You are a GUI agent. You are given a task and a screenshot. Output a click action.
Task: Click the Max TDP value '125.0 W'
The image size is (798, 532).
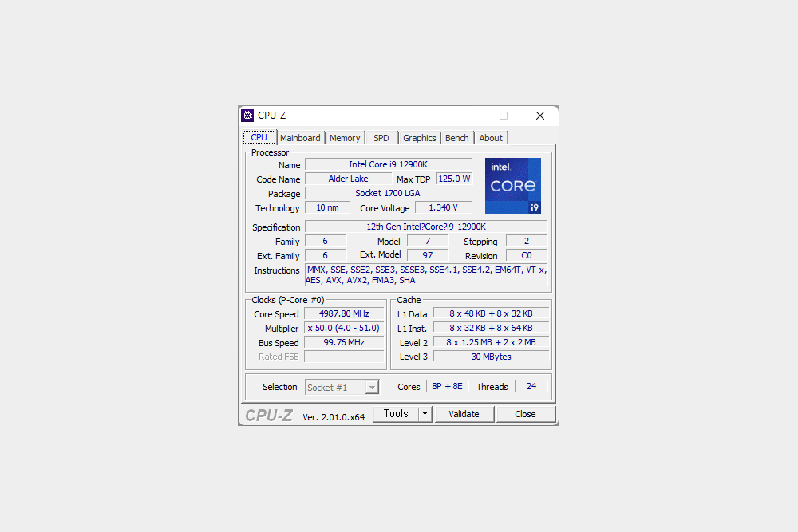coord(454,179)
